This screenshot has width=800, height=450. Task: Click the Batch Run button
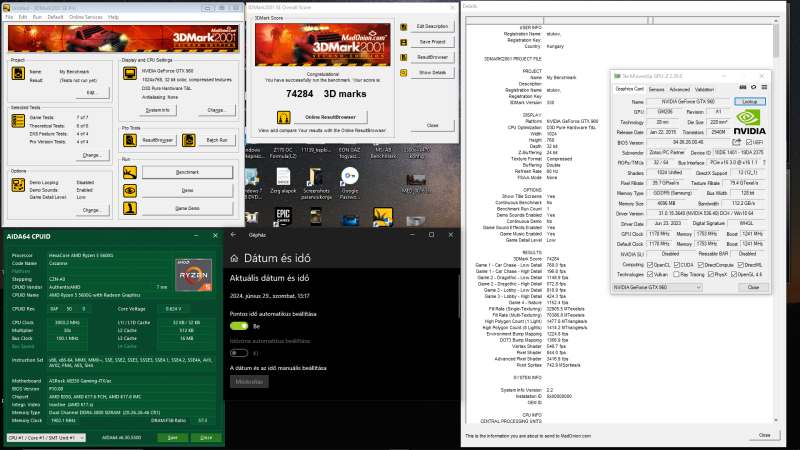[217, 140]
